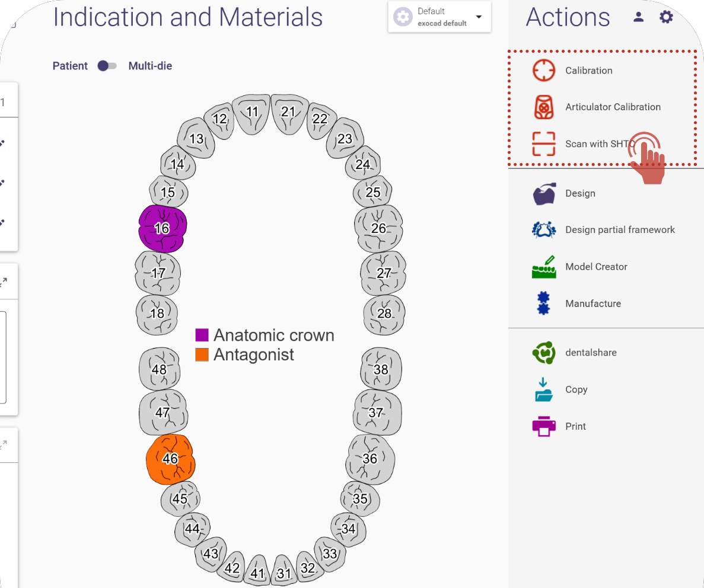This screenshot has width=704, height=588.
Task: Click the purple Anatomic crown swatch
Action: point(202,335)
